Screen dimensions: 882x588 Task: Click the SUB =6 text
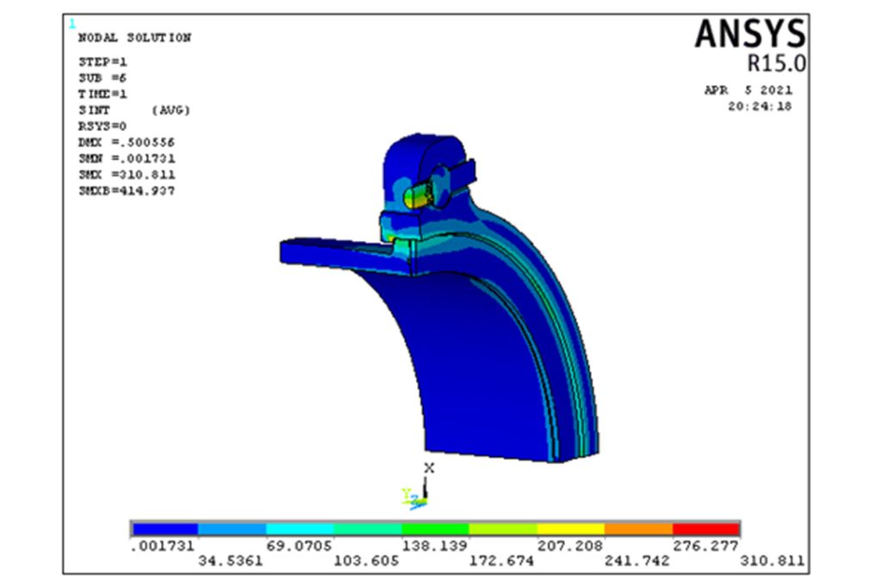click(102, 78)
